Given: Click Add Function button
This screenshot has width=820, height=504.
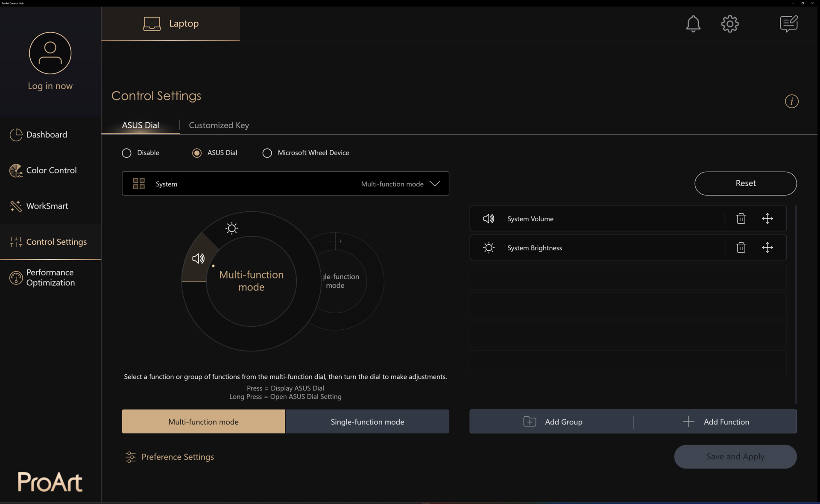Looking at the screenshot, I should point(716,422).
